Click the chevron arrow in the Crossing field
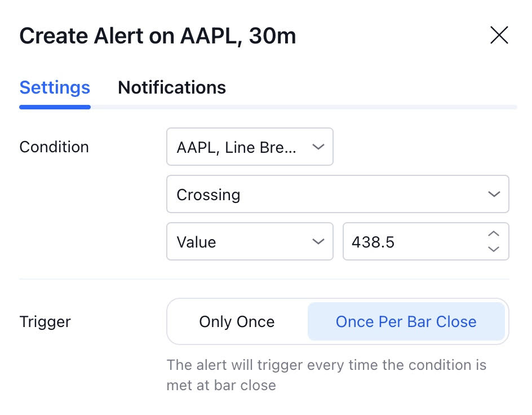The height and width of the screenshot is (415, 532). point(494,195)
